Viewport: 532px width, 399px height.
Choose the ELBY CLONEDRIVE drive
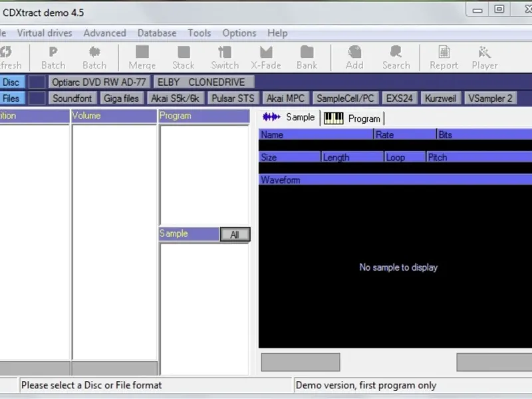pos(203,82)
